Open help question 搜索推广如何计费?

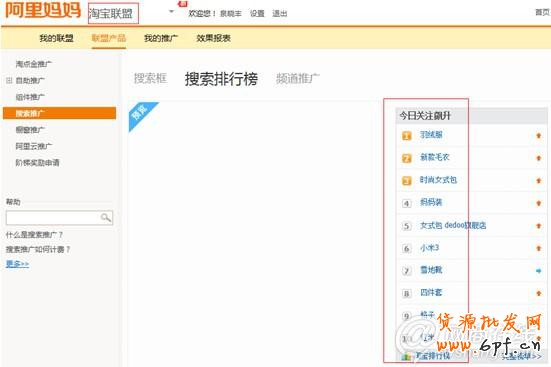click(38, 249)
